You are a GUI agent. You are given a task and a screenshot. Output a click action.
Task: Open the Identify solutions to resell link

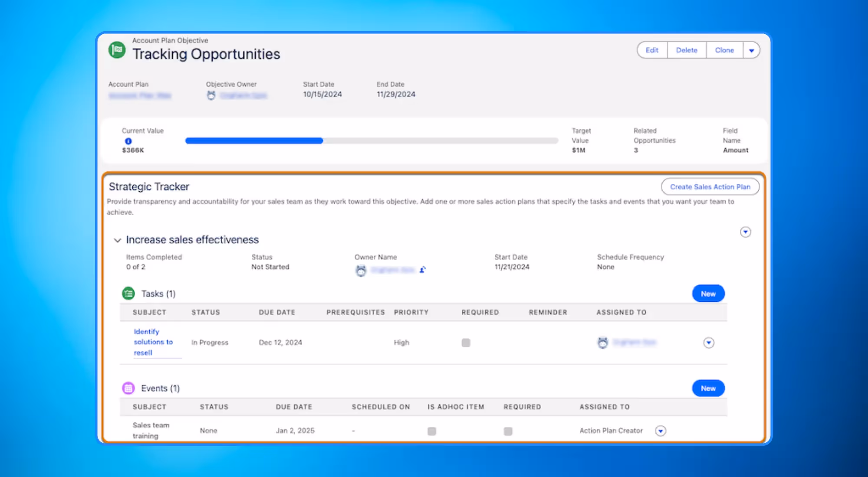pyautogui.click(x=153, y=342)
